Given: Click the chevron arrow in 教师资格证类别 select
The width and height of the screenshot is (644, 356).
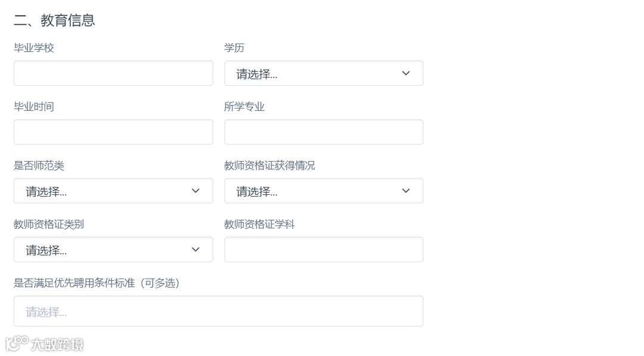Looking at the screenshot, I should click(196, 249).
